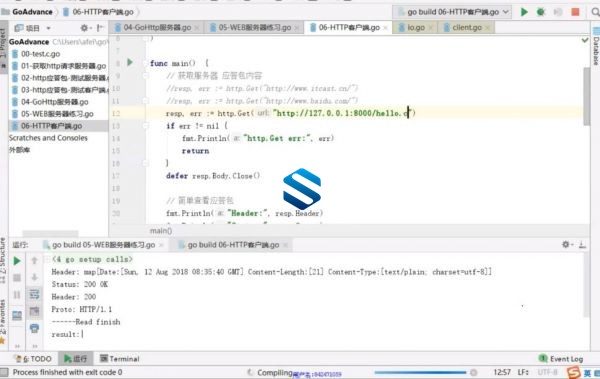The width and height of the screenshot is (600, 379).
Task: Run the program with the green toolbar arrow
Action: pos(524,12)
